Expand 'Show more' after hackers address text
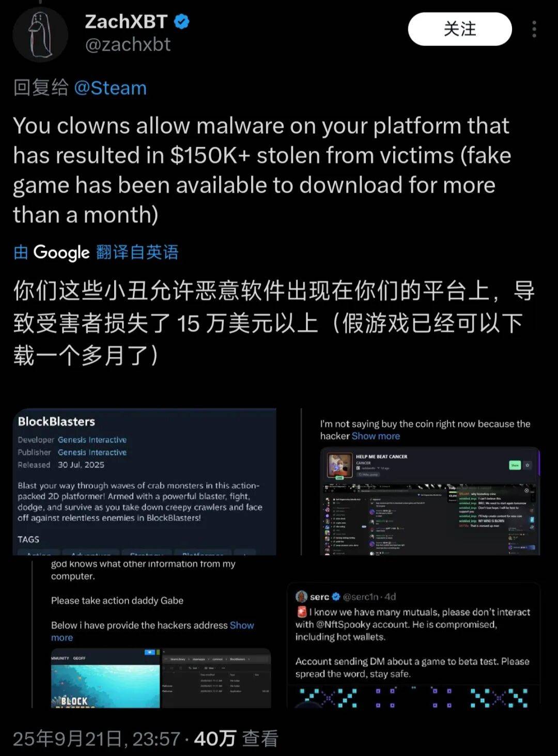The width and height of the screenshot is (558, 756). click(x=152, y=631)
